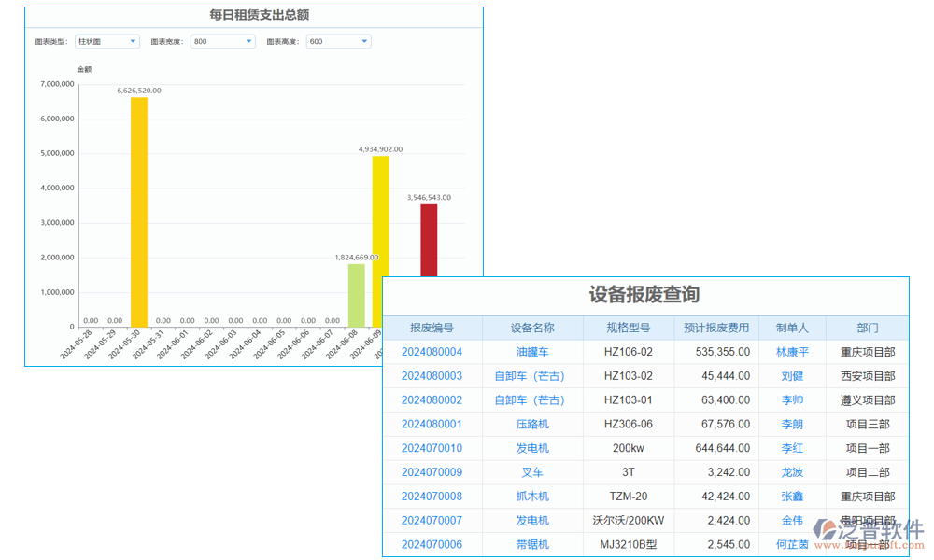
Task: Click creator link 林康平
Action: (x=791, y=352)
